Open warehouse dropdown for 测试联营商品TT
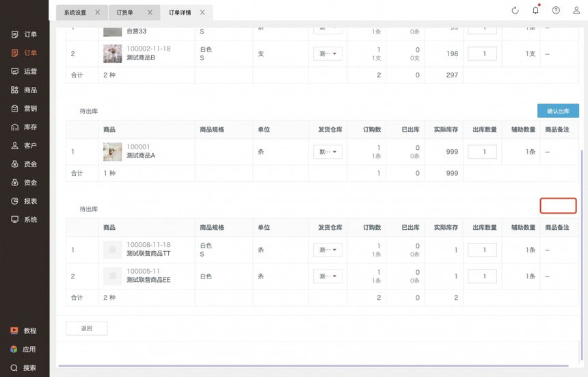Image resolution: width=588 pixels, height=377 pixels. pyautogui.click(x=328, y=250)
